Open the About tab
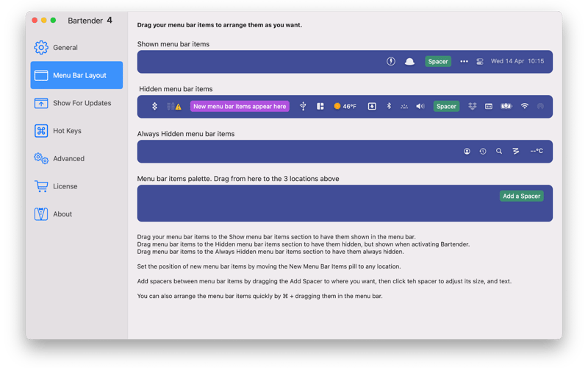588x368 pixels. click(x=76, y=214)
